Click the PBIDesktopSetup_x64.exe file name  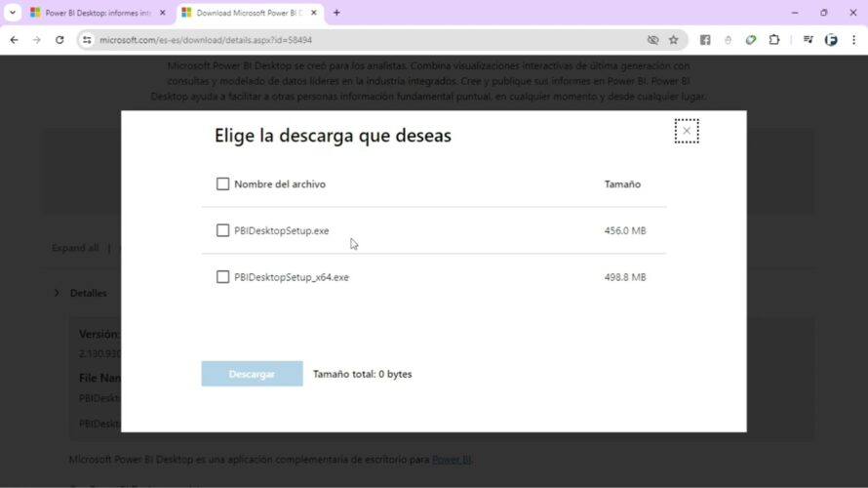pos(292,277)
